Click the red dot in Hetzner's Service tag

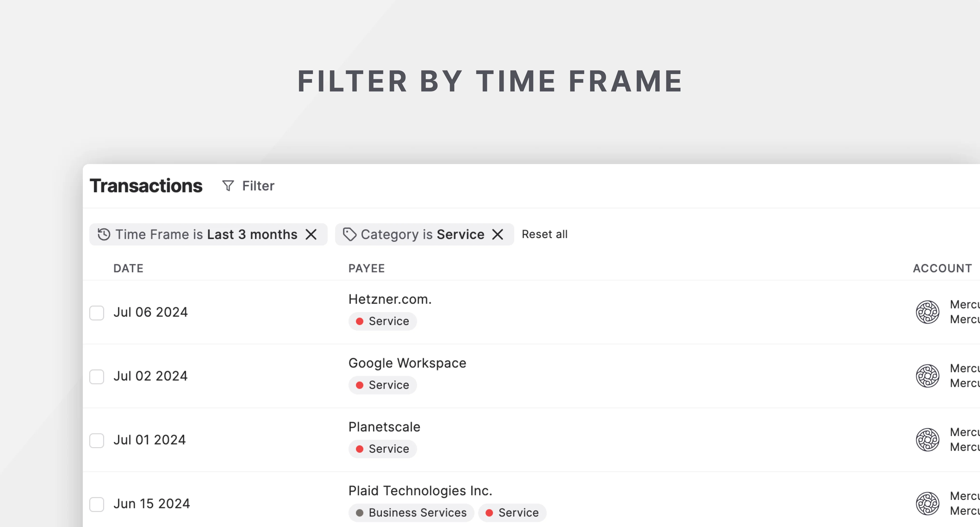(x=360, y=321)
